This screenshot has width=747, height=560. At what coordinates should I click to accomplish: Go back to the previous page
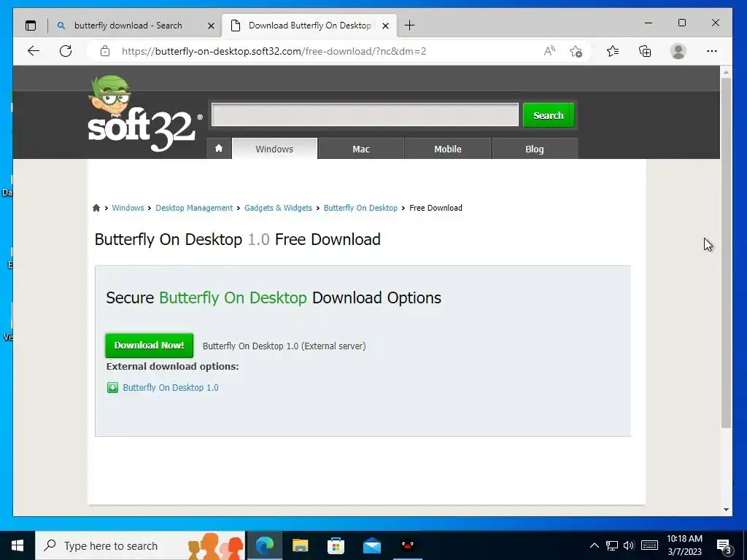pos(34,51)
